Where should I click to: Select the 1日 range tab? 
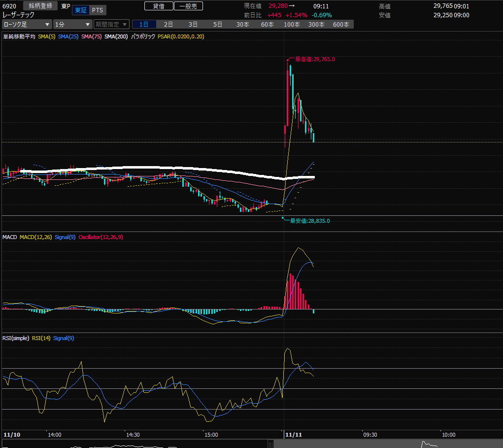(144, 24)
